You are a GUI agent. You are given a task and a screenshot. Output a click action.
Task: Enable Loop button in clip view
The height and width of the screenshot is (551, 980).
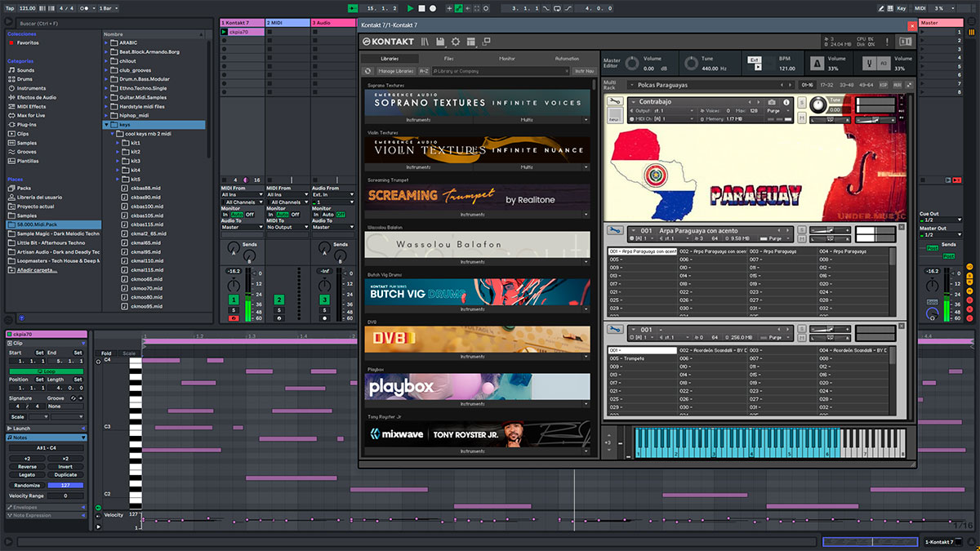[x=48, y=371]
